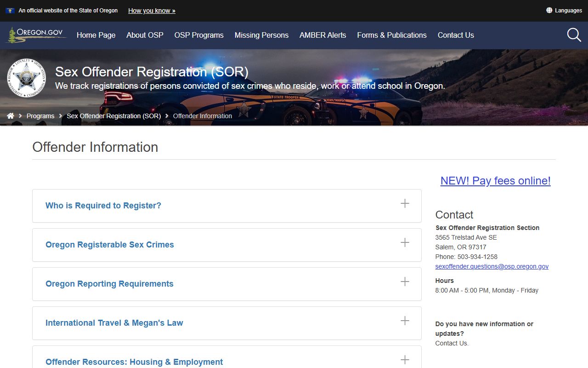588x368 pixels.
Task: Expand Oregon Reporting Requirements plus icon
Action: 405,282
